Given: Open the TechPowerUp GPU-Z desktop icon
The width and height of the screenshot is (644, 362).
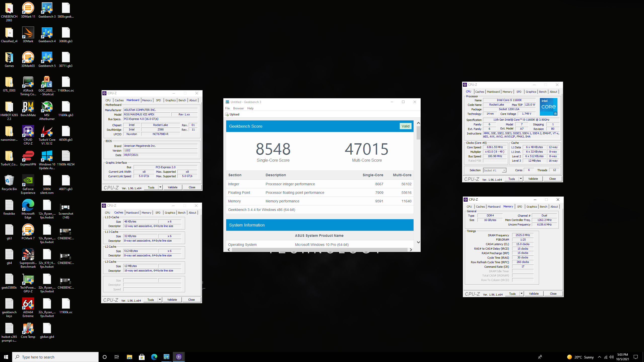Looking at the screenshot, I should [28, 283].
